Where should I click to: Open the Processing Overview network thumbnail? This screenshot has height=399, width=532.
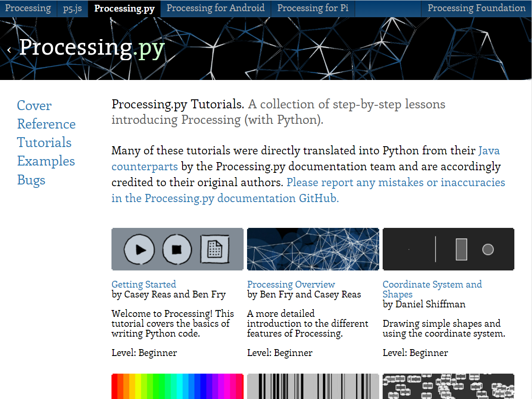coord(313,249)
